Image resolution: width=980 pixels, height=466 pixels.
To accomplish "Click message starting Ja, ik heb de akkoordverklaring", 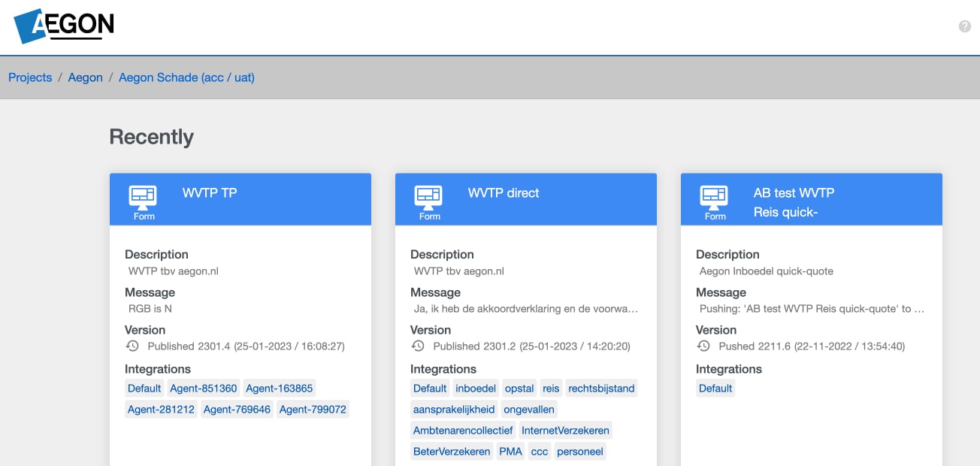I will (526, 309).
